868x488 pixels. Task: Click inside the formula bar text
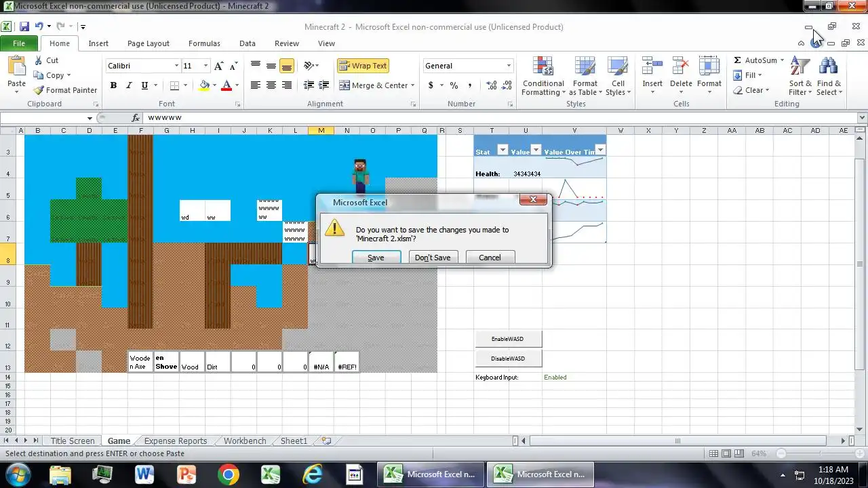click(165, 118)
